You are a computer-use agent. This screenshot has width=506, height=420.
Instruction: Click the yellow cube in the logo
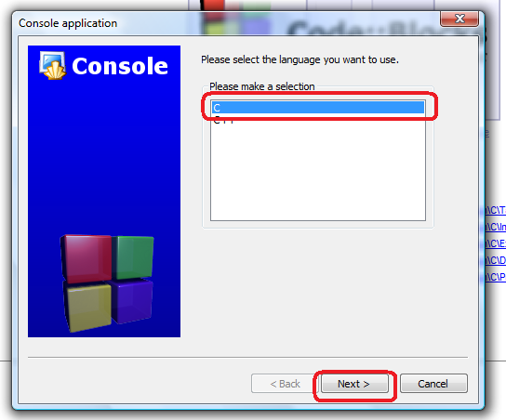(87, 307)
